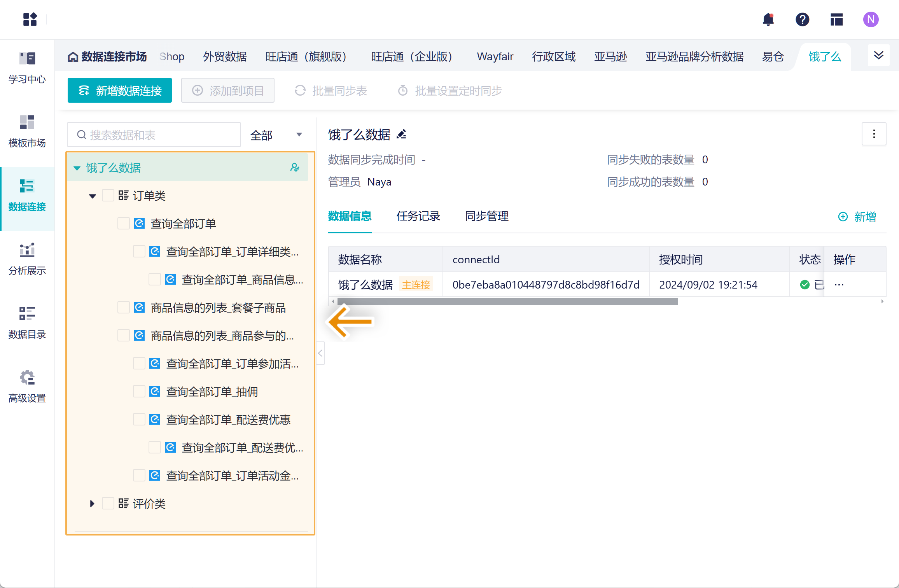Tick the 查询全部订单 checkbox
This screenshot has height=588, width=899.
(x=123, y=224)
